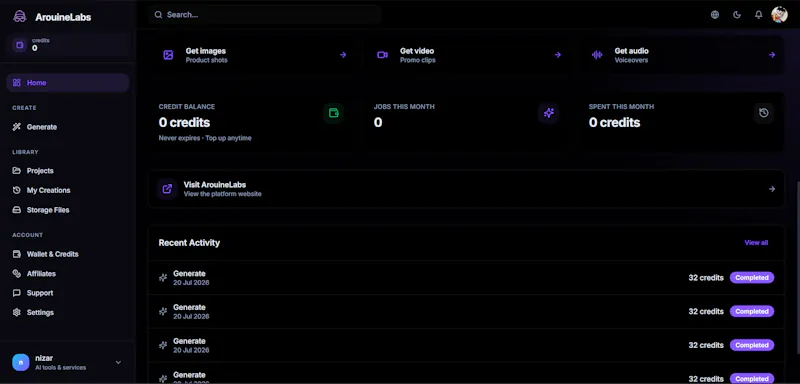The width and height of the screenshot is (800, 384).
Task: Open Projects in the sidebar
Action: pos(67,171)
